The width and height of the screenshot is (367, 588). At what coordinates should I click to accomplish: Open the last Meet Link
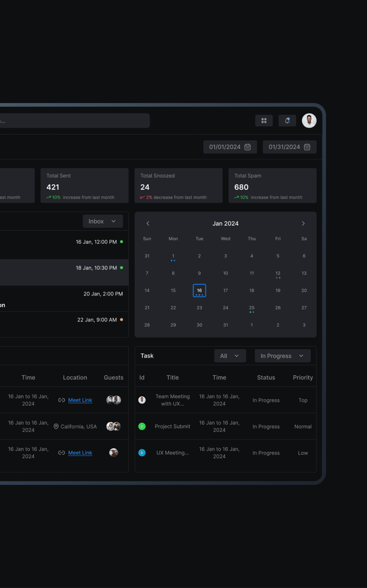(80, 453)
